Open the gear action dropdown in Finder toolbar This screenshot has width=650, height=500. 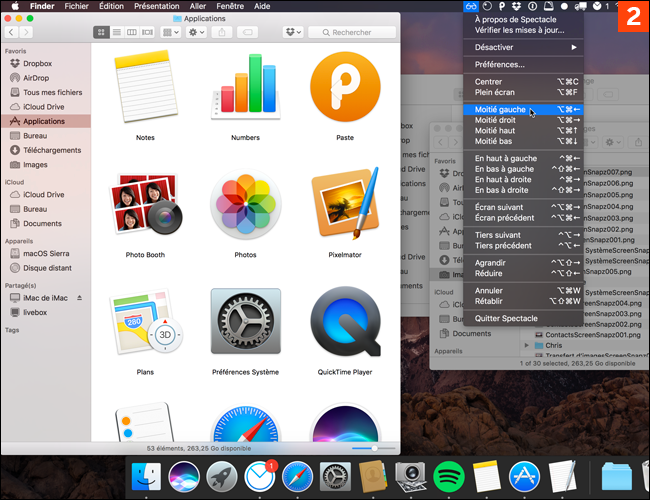click(x=194, y=32)
